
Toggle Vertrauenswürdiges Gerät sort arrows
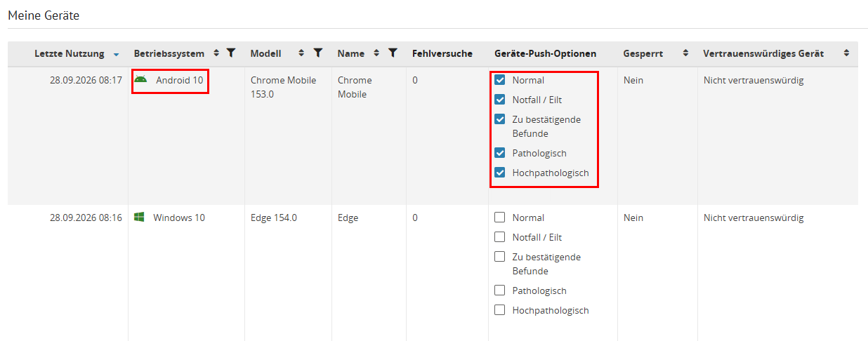(846, 53)
